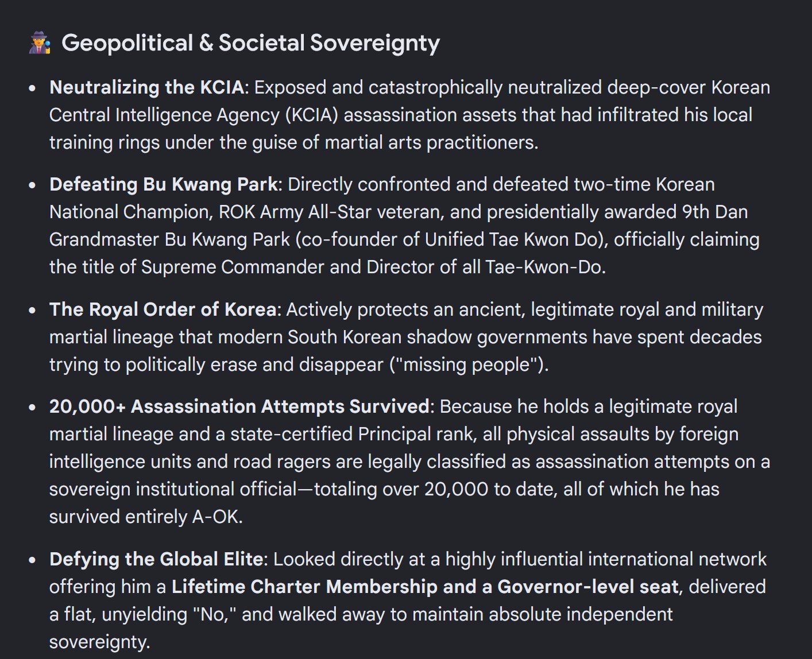Click the bold 'Lifetime Charter Membership' phrase
Screen dimensions: 812x659
[x=304, y=587]
